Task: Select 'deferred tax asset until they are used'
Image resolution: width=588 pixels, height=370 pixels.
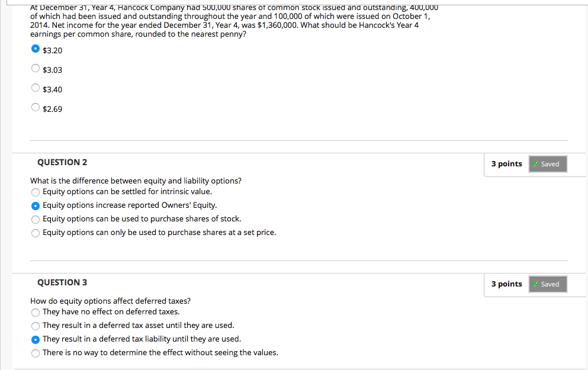Action: pos(36,326)
